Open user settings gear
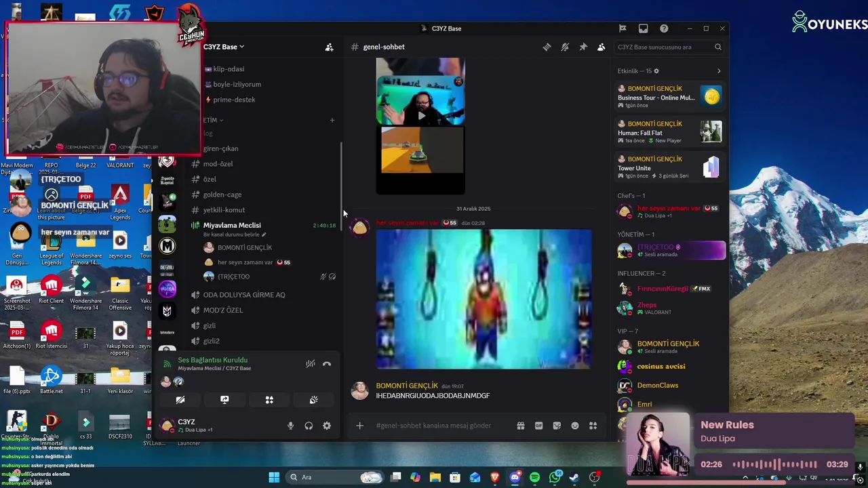 pos(327,426)
